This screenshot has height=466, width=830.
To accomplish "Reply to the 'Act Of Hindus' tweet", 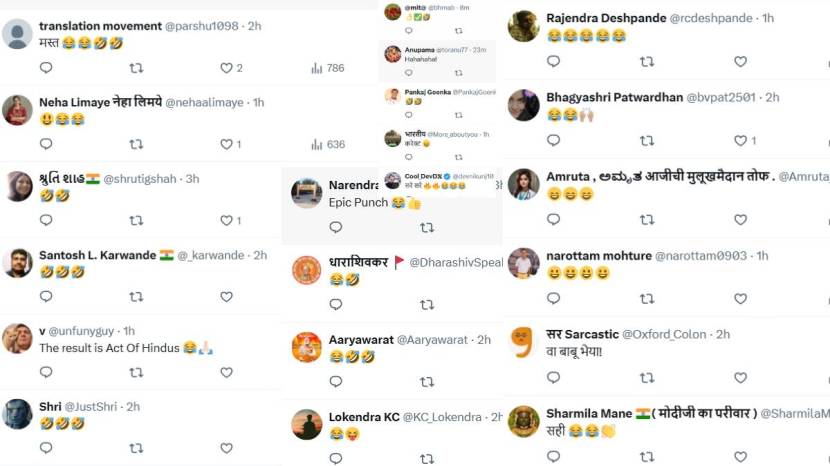I will tap(46, 372).
